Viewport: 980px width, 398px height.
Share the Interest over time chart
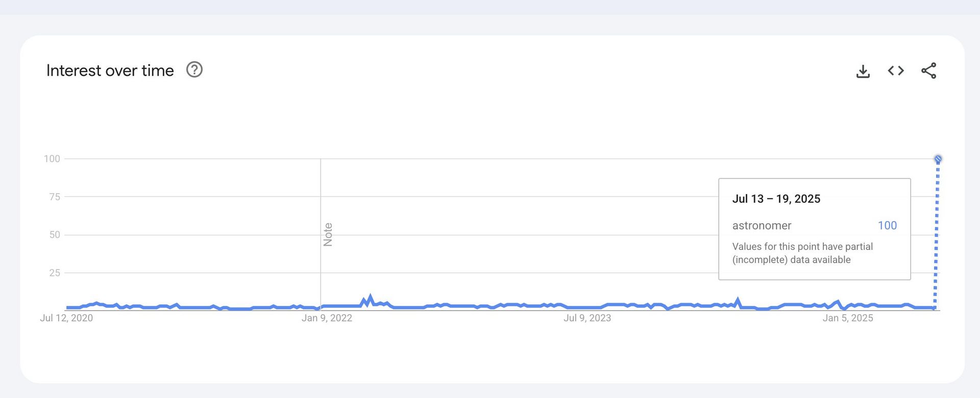click(928, 71)
